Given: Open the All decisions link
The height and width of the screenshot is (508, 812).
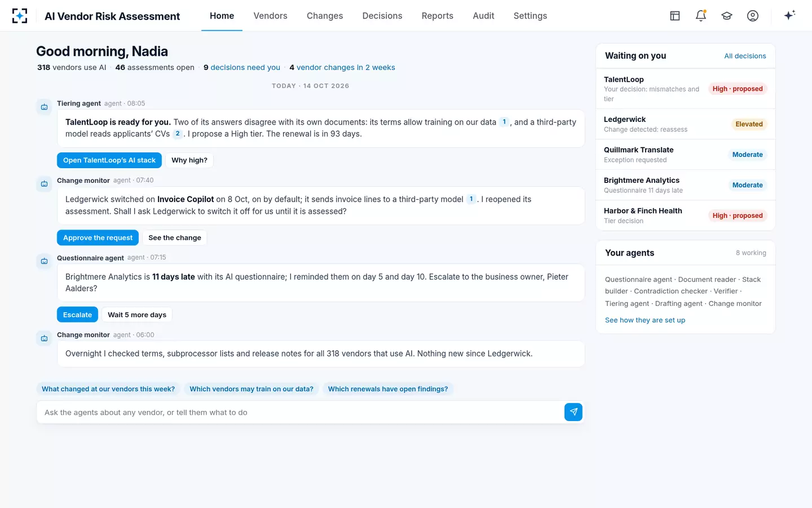Looking at the screenshot, I should click(745, 56).
